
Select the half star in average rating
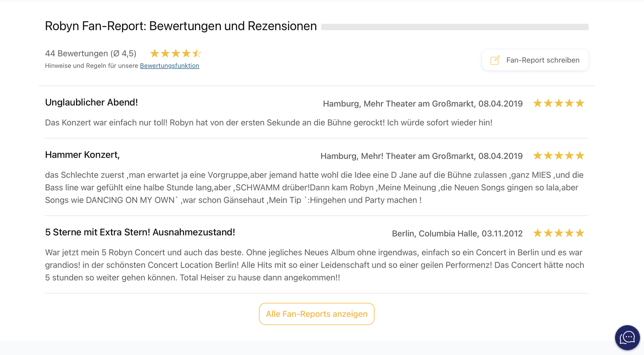pos(197,53)
